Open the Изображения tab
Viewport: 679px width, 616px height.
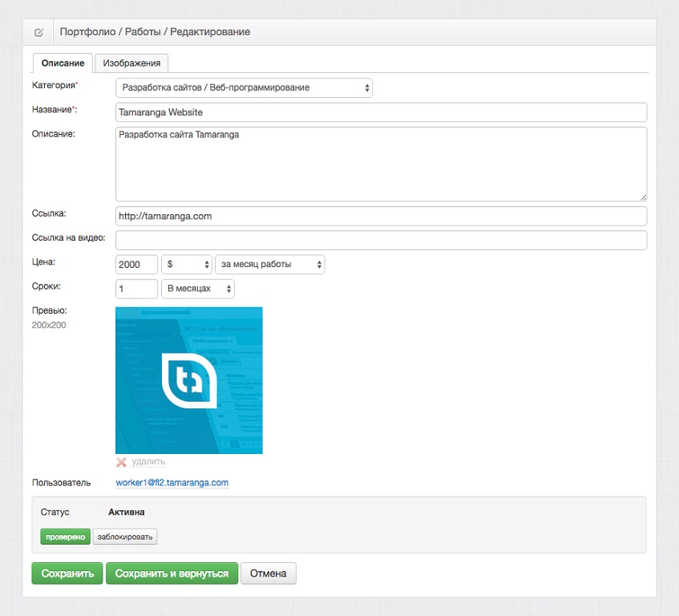pyautogui.click(x=131, y=63)
